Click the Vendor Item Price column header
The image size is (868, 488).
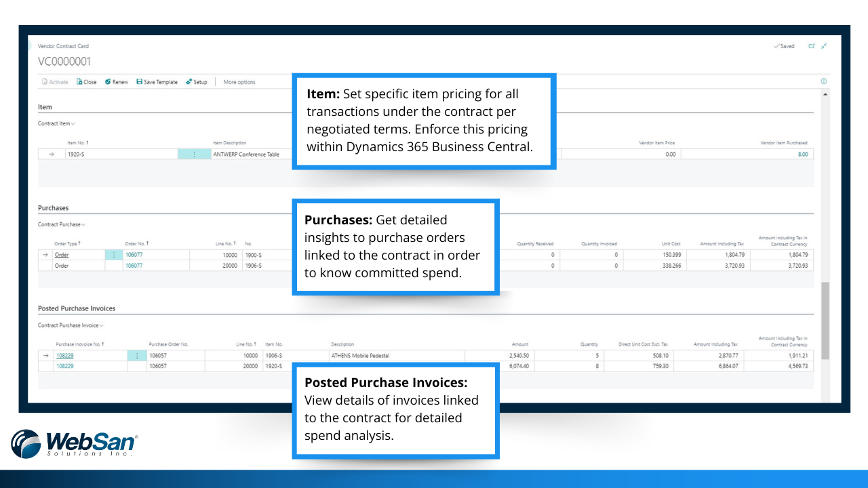pyautogui.click(x=657, y=143)
